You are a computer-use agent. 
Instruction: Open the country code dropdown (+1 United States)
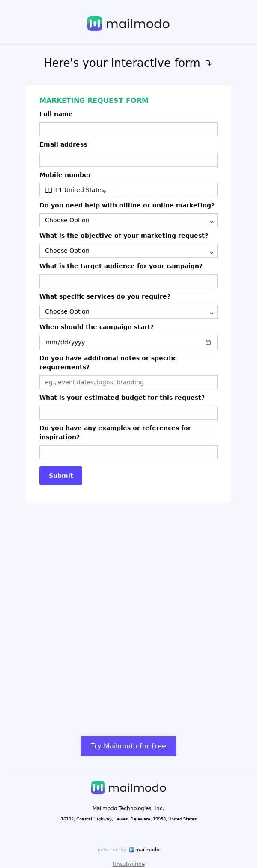pos(75,190)
